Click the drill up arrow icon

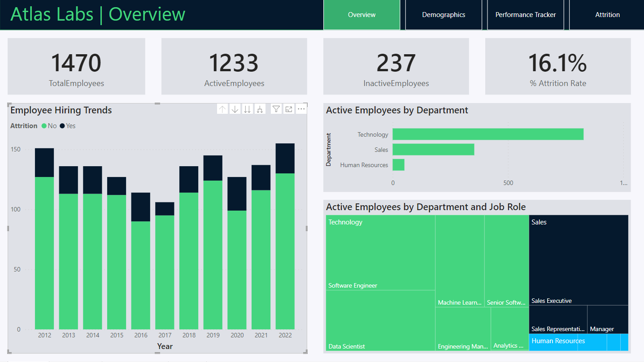pos(222,109)
